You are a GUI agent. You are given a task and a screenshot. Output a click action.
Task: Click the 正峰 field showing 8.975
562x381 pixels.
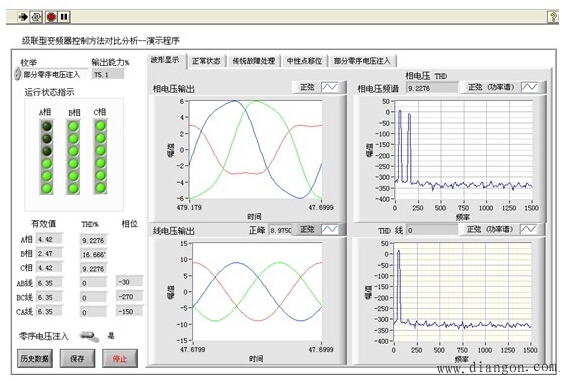point(280,230)
